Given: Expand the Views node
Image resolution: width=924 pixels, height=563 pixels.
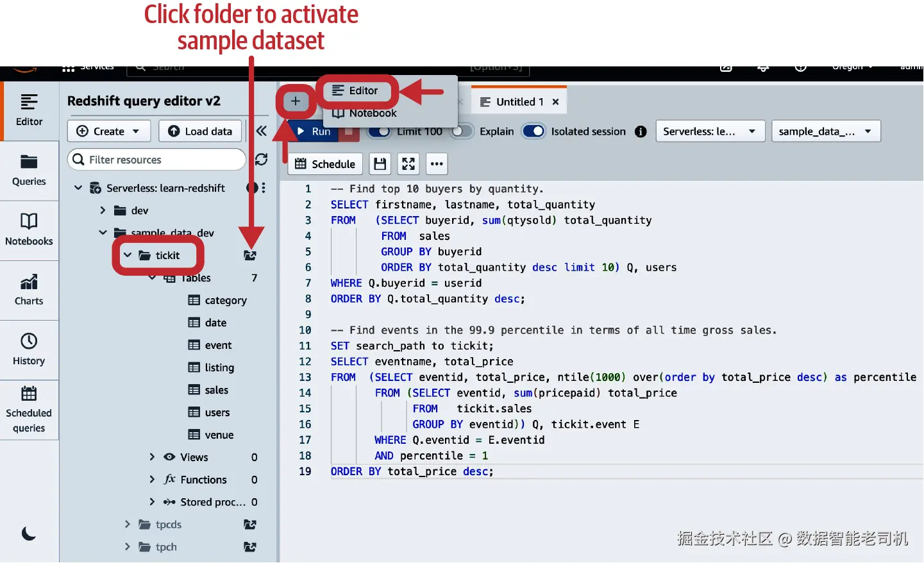Looking at the screenshot, I should (x=152, y=457).
